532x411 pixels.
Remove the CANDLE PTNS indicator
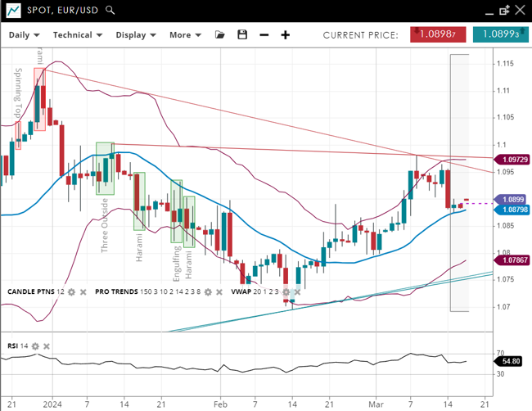tap(83, 291)
